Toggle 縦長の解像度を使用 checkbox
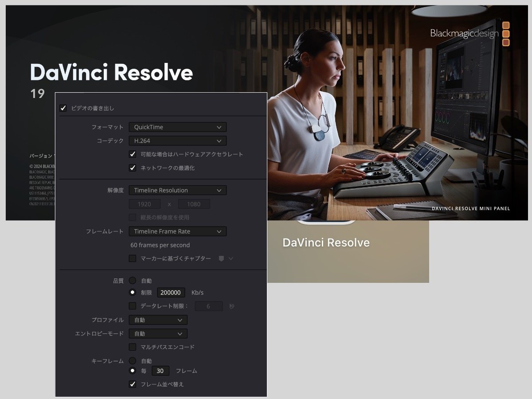Viewport: 532px width, 399px height. coord(133,218)
